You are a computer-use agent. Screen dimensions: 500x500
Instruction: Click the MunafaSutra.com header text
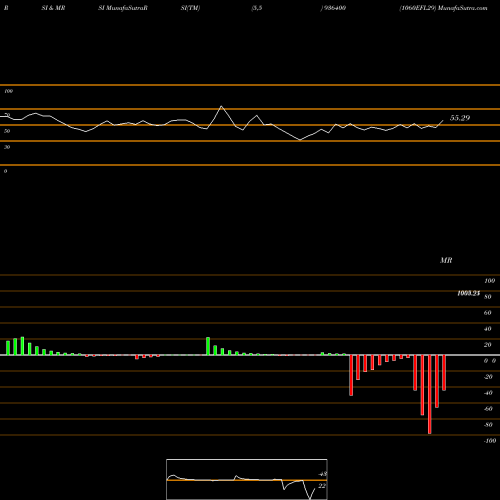point(463,8)
